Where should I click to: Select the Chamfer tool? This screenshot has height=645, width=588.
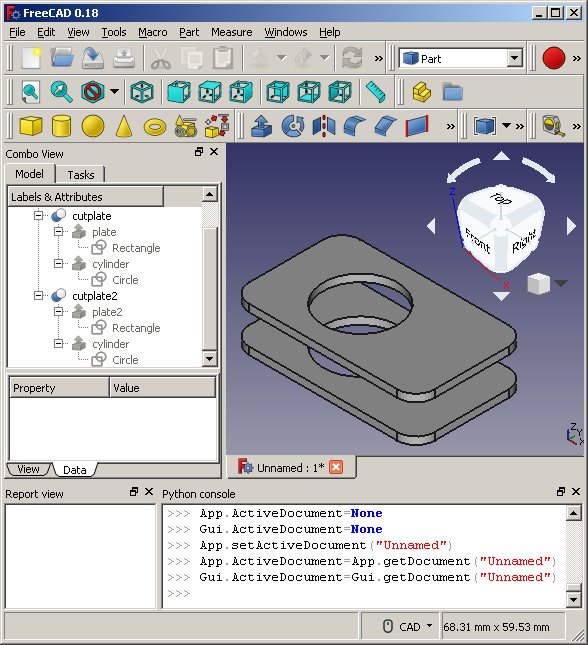click(x=386, y=126)
